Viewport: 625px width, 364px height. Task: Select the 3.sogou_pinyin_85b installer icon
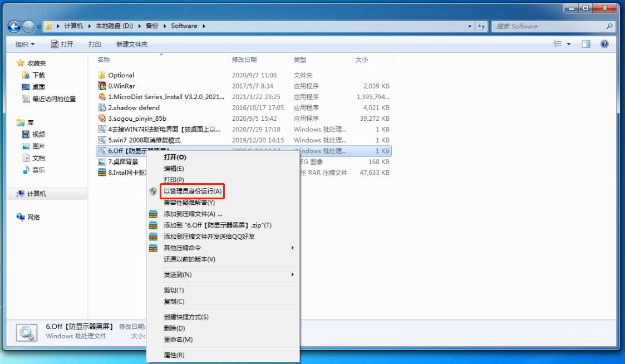(x=102, y=119)
